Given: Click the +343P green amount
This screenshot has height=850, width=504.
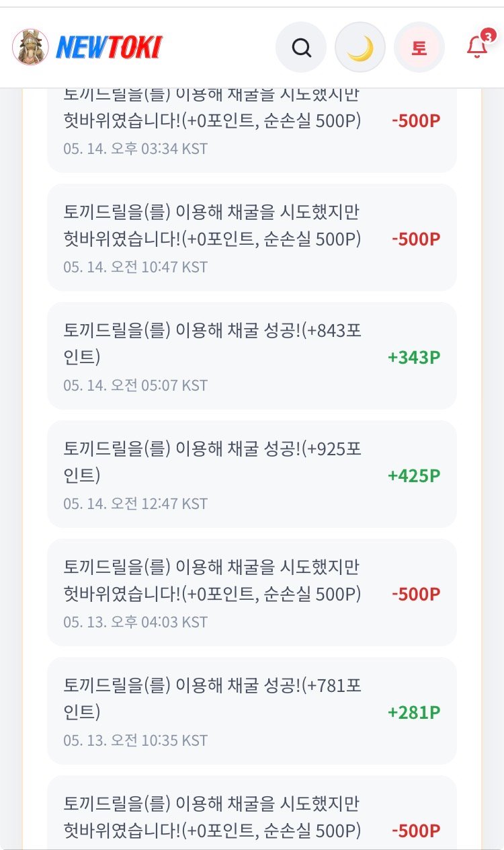Looking at the screenshot, I should click(x=414, y=357).
